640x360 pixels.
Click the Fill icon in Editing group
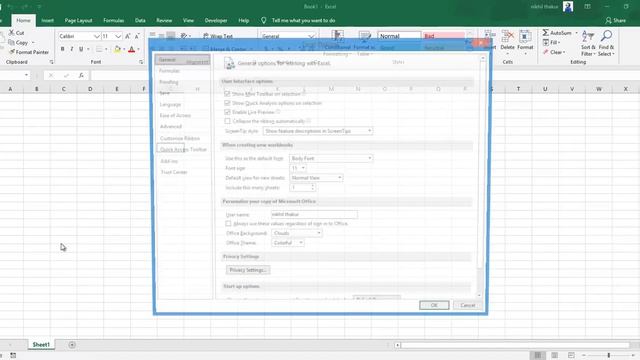click(546, 42)
